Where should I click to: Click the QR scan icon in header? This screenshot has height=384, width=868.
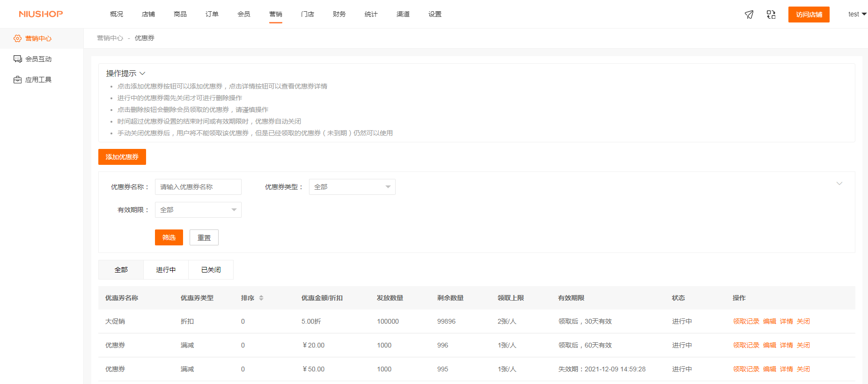pos(771,15)
